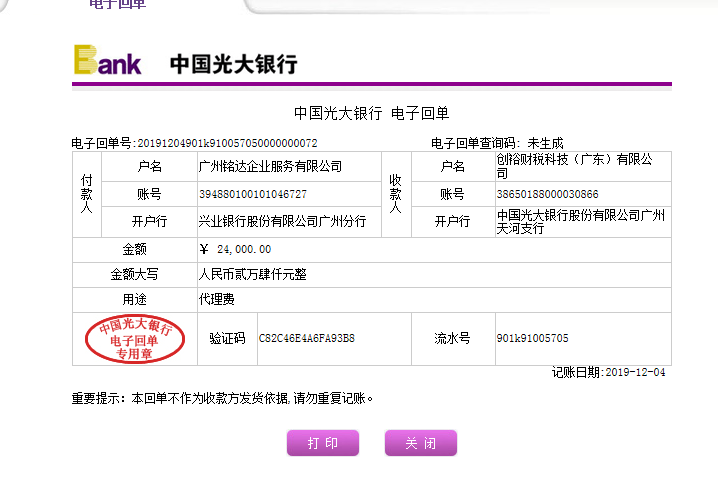Screen dimensions: 718x490
Task: Select the 电子回单 tab at top
Action: point(118,4)
